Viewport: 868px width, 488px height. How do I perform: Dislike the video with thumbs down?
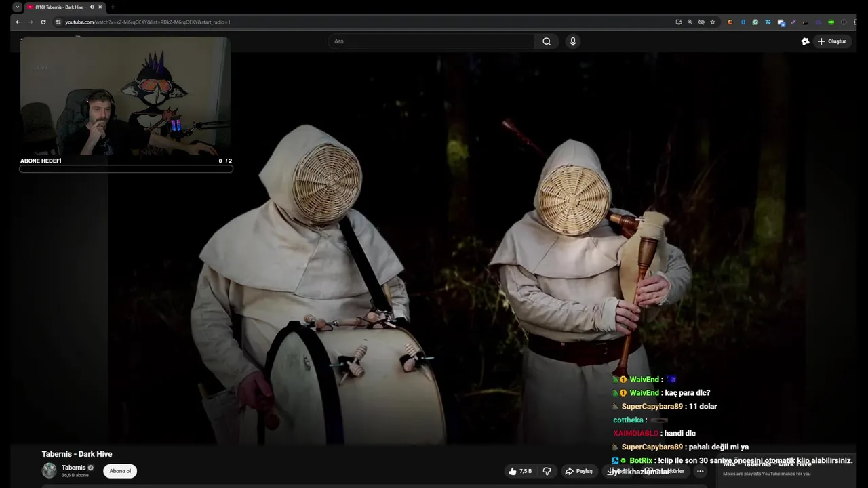547,471
